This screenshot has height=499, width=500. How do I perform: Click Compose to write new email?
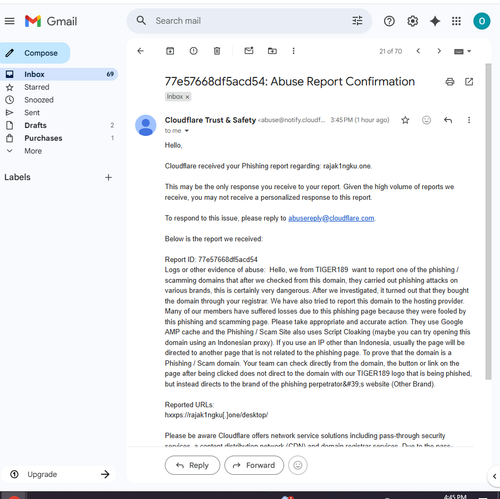[x=35, y=53]
